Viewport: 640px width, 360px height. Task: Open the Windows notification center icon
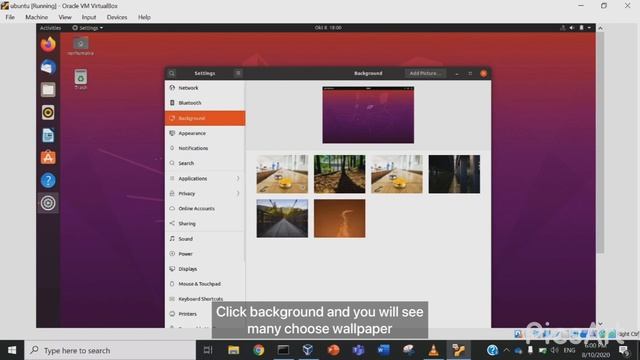624,350
